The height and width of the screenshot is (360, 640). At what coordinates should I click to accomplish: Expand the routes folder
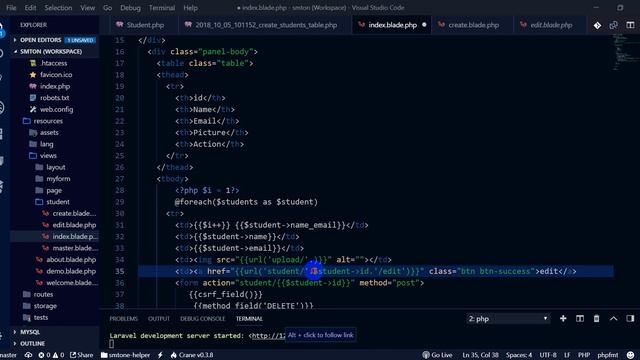(43, 294)
